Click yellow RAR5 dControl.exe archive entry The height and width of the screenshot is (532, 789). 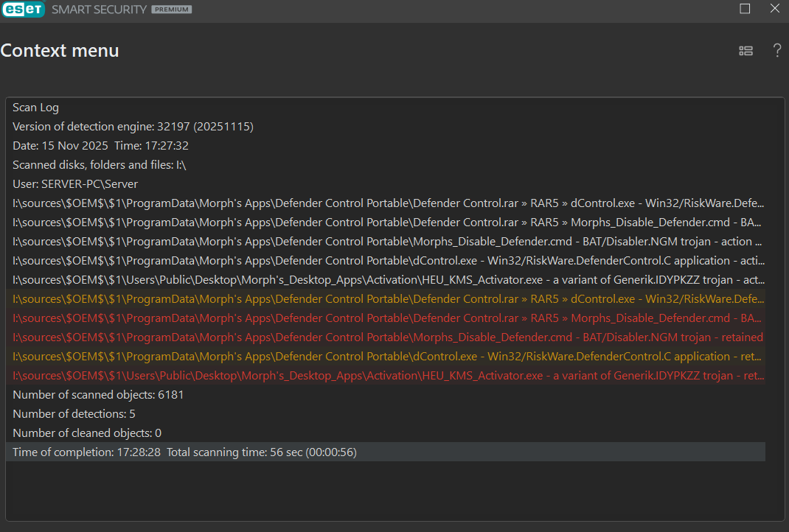tap(388, 299)
